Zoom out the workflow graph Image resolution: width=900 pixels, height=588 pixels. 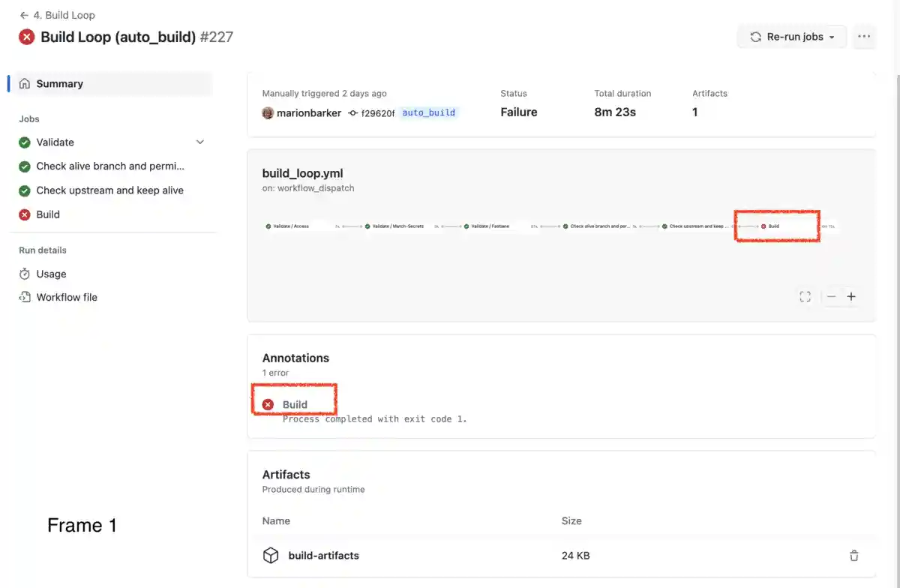(x=832, y=297)
